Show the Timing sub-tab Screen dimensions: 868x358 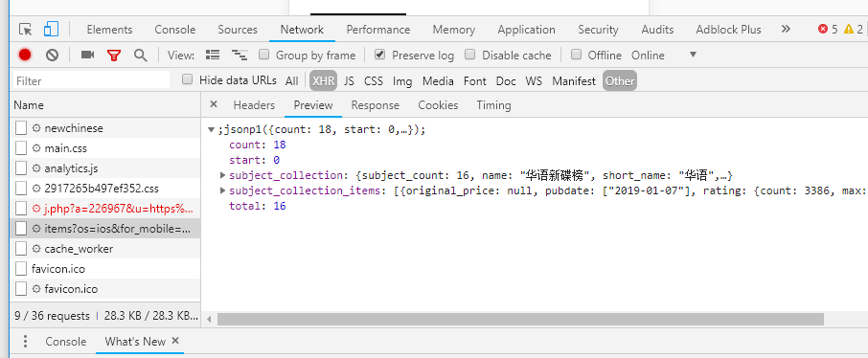[x=493, y=104]
